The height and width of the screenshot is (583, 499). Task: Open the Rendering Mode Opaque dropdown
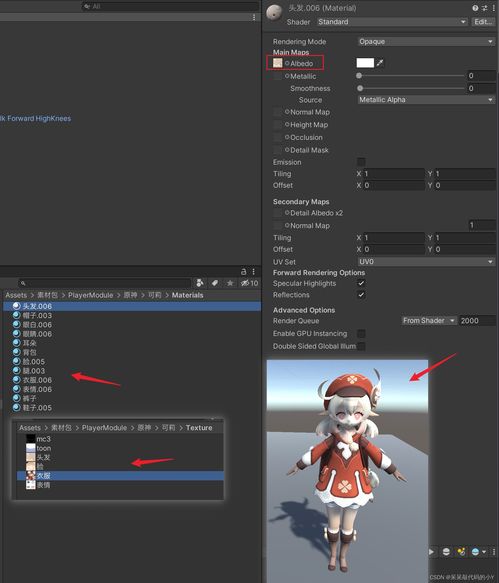tap(426, 41)
